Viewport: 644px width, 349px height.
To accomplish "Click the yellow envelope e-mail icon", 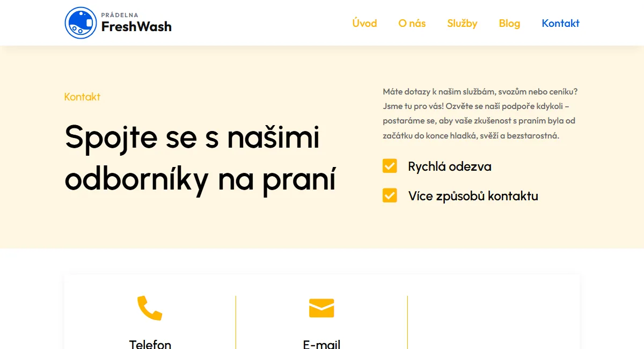I will [321, 308].
